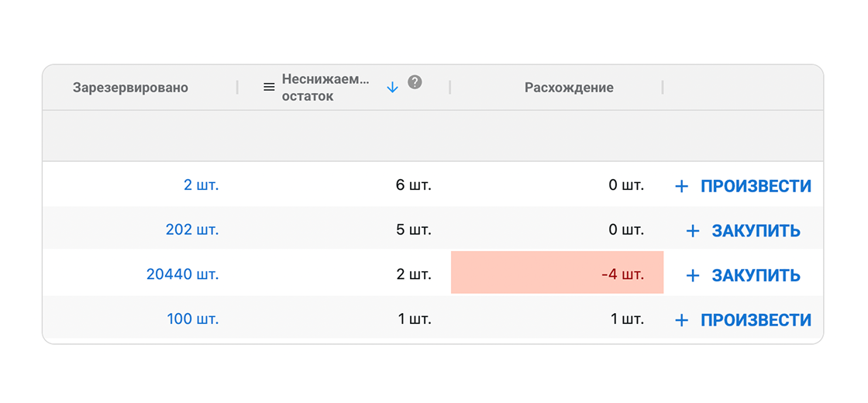
Task: Click plus icon in the 2 шт. row
Action: (681, 187)
